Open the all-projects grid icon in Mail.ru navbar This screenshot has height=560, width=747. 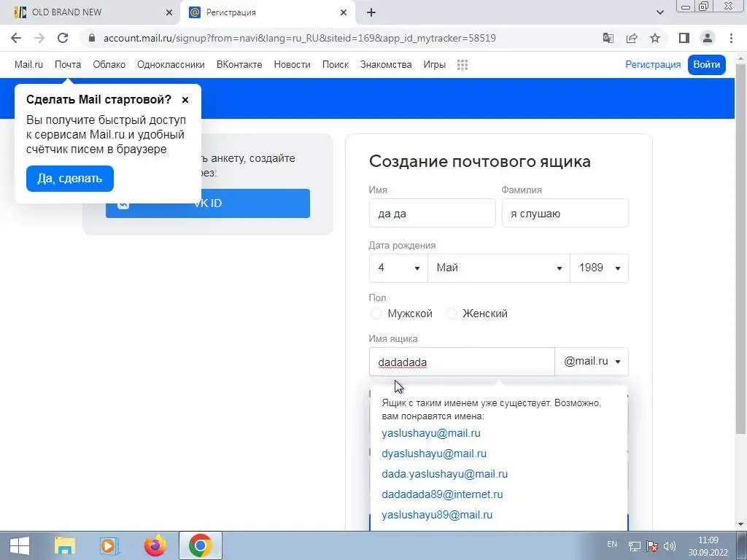pyautogui.click(x=462, y=65)
